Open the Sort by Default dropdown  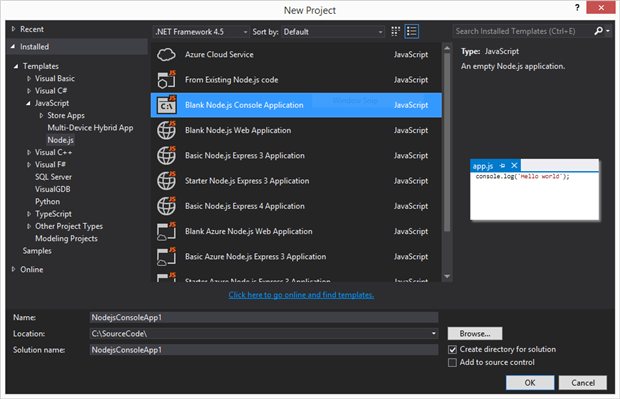(333, 32)
